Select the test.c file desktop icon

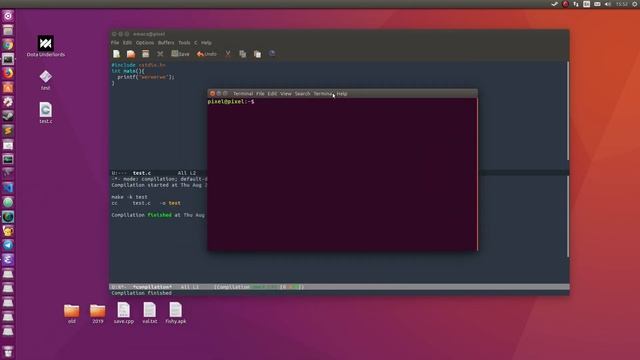(x=45, y=113)
